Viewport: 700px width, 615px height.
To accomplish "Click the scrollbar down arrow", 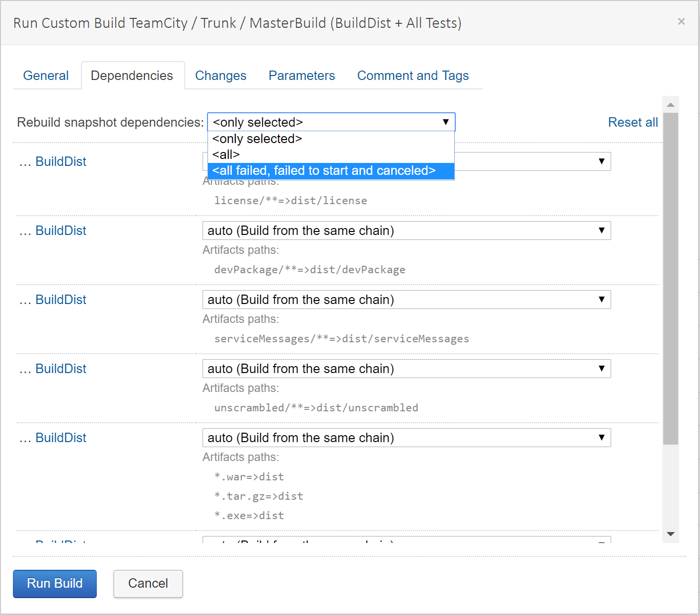I will click(671, 534).
